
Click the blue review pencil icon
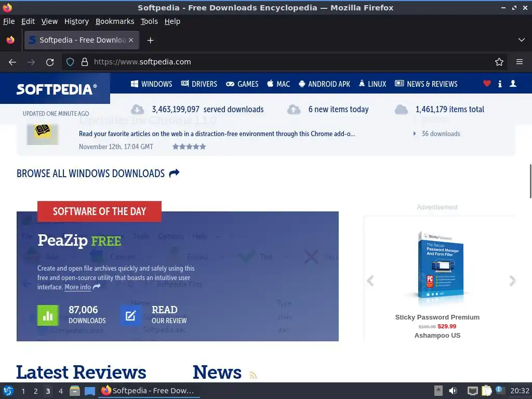[130, 315]
